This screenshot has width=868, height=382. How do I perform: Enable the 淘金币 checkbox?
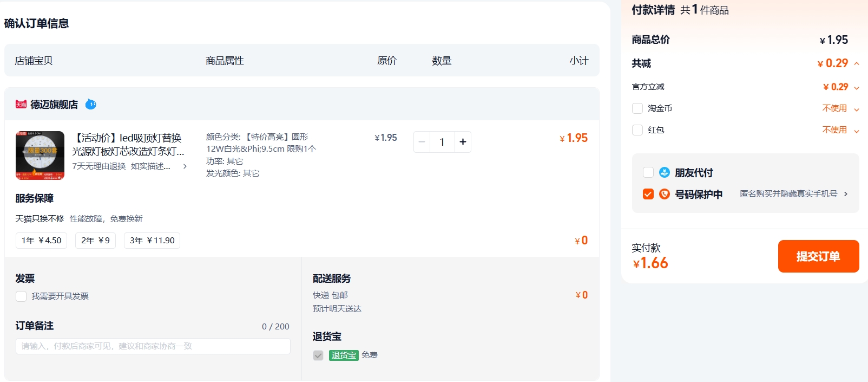[637, 108]
